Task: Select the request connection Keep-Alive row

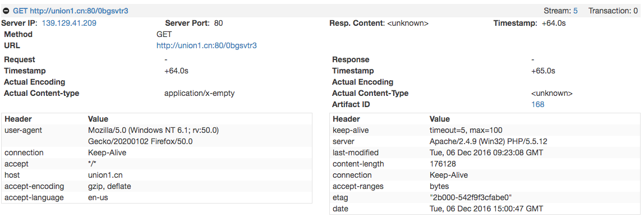Action: click(x=157, y=153)
